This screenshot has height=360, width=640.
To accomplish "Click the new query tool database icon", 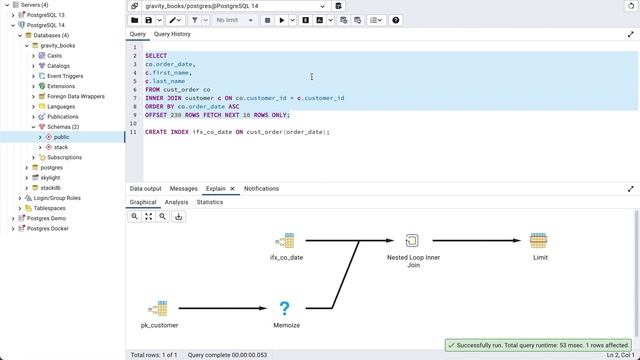I will [338, 6].
